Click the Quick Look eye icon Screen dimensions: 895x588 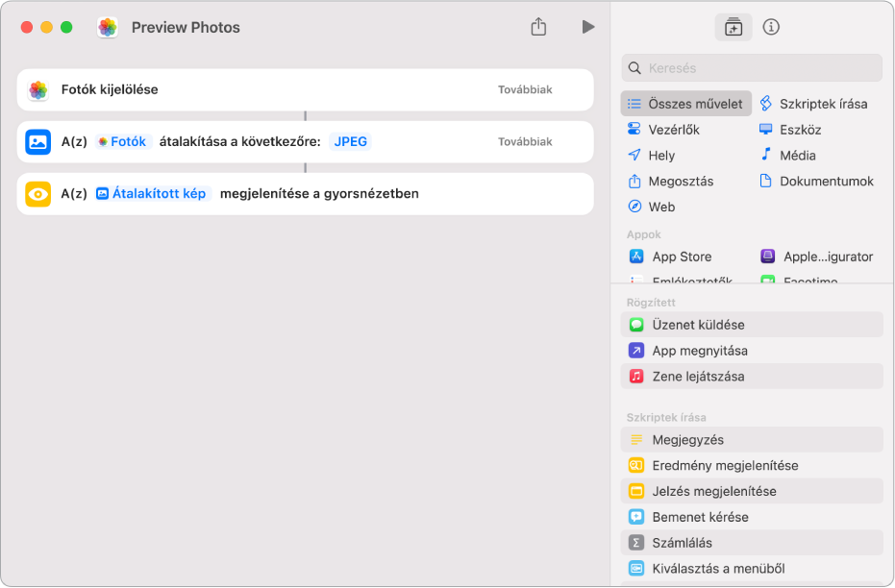(x=38, y=193)
